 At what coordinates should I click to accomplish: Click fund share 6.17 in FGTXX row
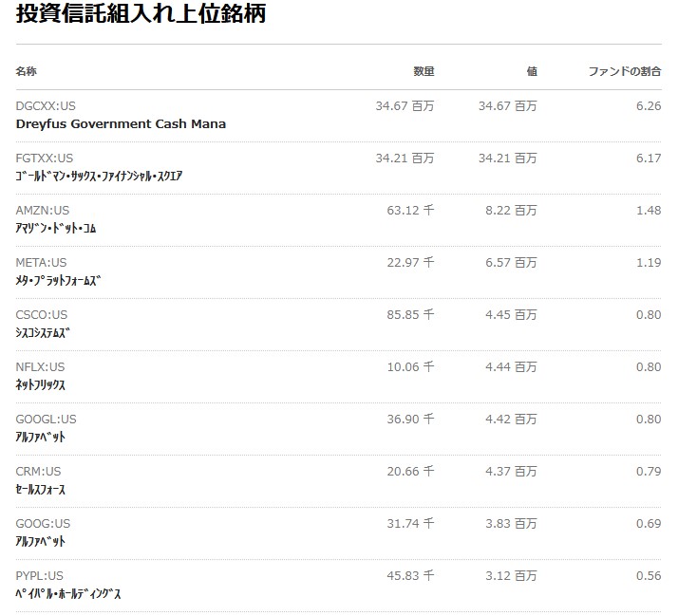[x=649, y=159]
